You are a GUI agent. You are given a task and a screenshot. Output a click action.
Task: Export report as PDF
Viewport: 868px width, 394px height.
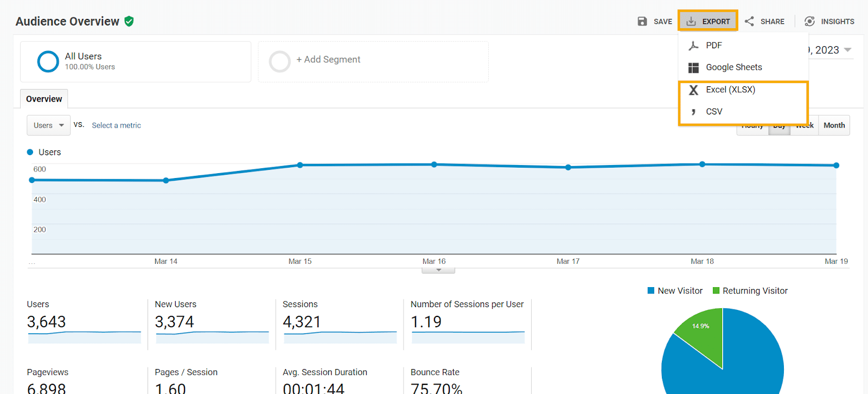(x=743, y=46)
